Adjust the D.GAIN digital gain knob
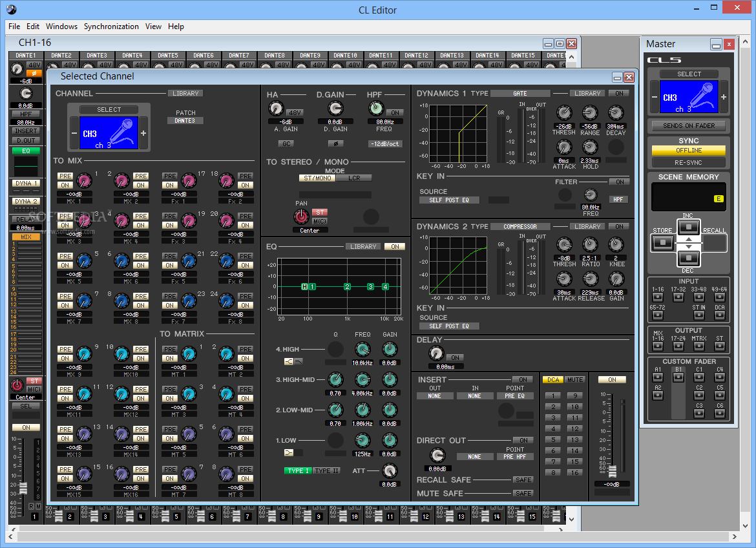Viewport: 756px width, 548px height. coord(335,109)
